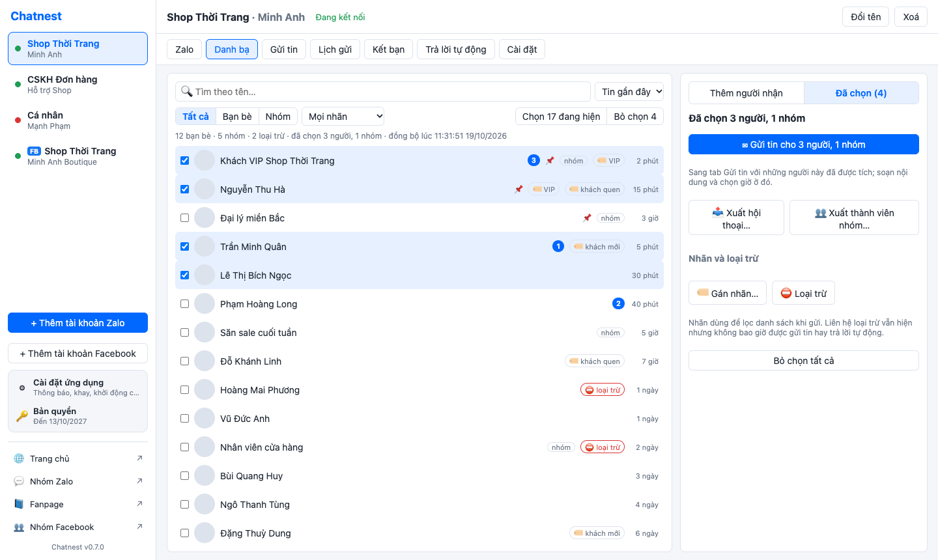The image size is (938, 560).
Task: Click the FB badge on Minh Anh Boutique account
Action: (x=34, y=151)
